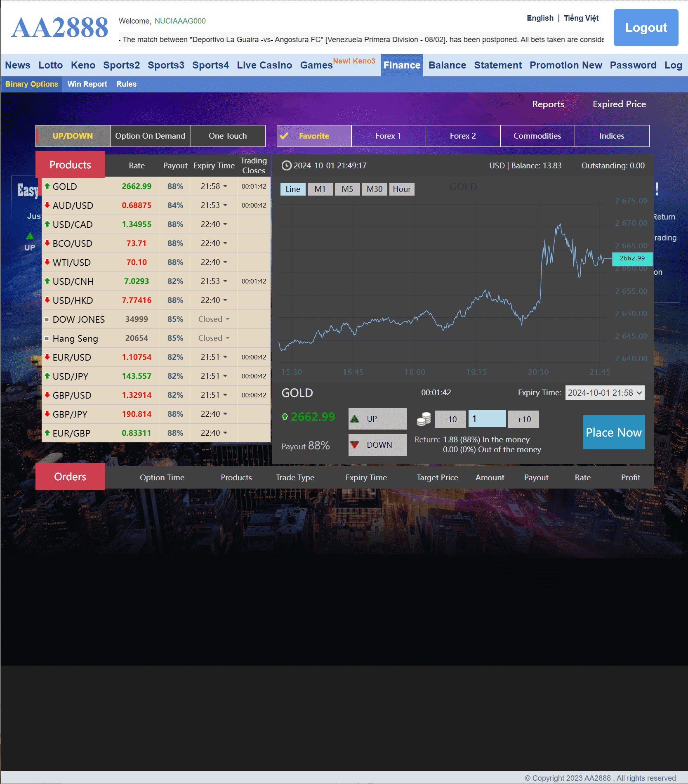The image size is (688, 784).
Task: Click the red down arrow beside GBP/USD
Action: tap(47, 395)
